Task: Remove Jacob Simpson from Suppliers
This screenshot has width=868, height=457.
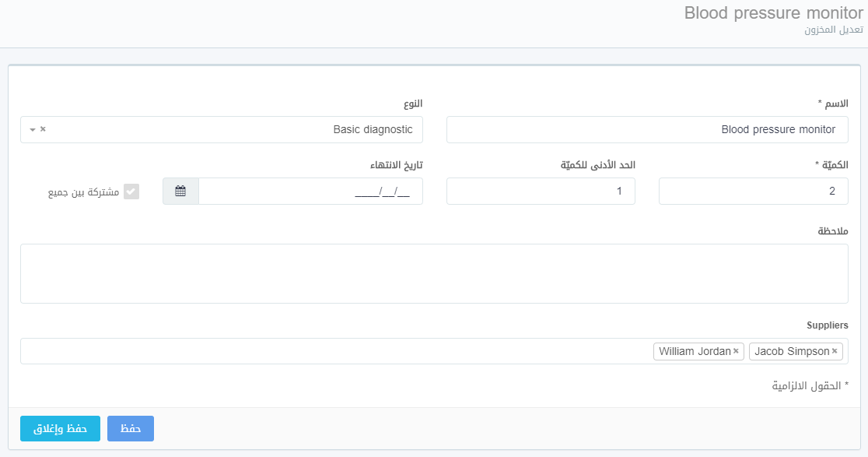Action: coord(836,351)
